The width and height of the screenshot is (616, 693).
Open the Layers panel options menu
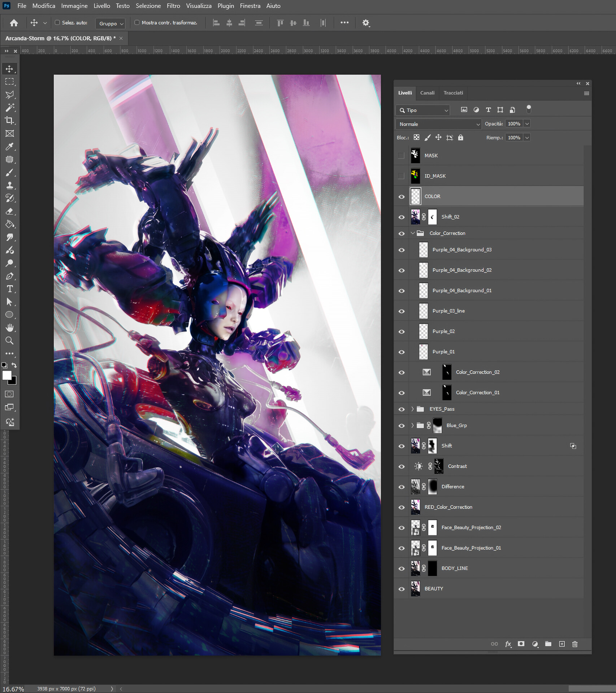(x=586, y=93)
